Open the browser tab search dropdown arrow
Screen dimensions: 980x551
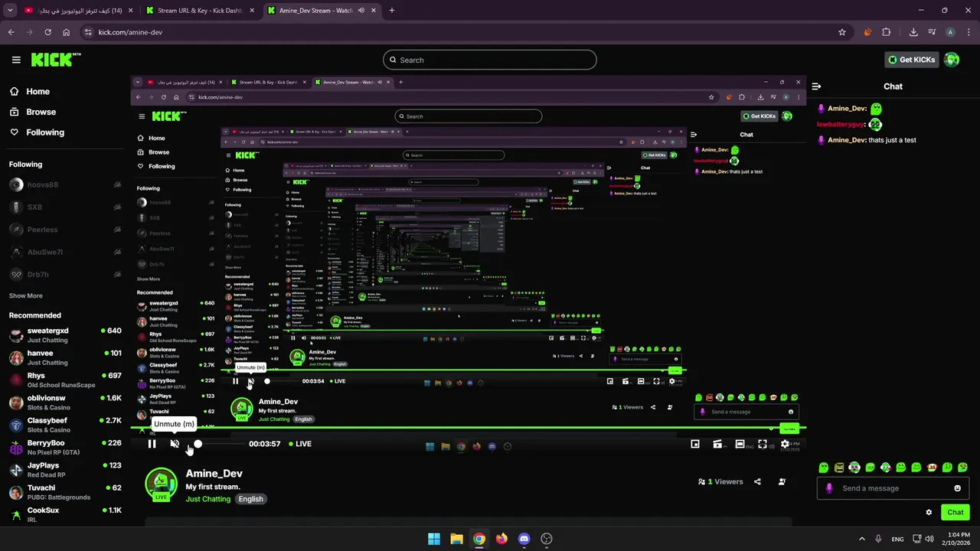(x=10, y=11)
